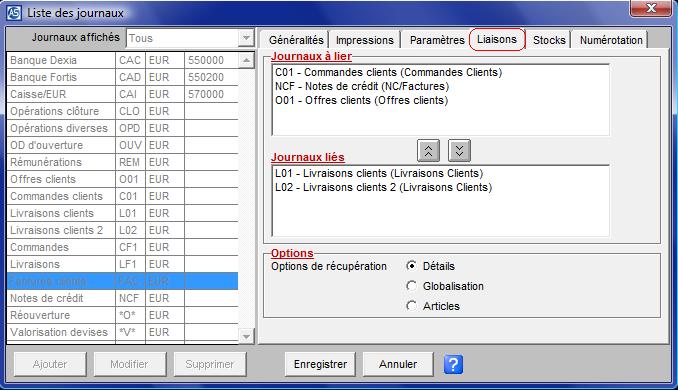This screenshot has height=390, width=678.
Task: Select the Détails recovery option
Action: [412, 266]
